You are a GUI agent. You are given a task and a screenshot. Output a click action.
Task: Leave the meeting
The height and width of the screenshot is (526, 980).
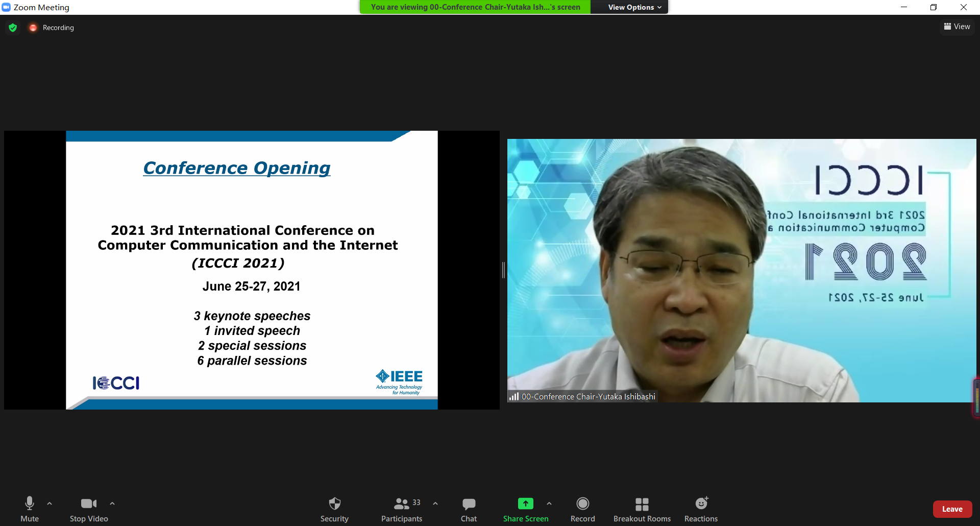pos(952,509)
